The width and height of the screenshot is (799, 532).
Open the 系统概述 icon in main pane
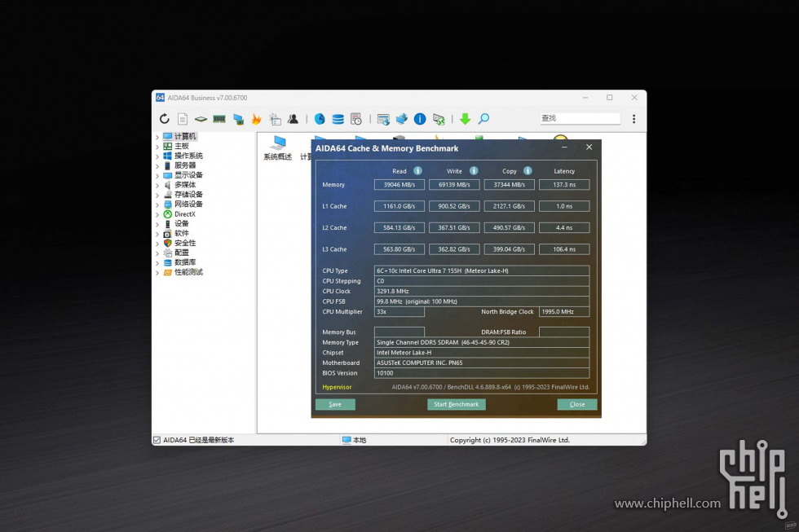point(278,148)
